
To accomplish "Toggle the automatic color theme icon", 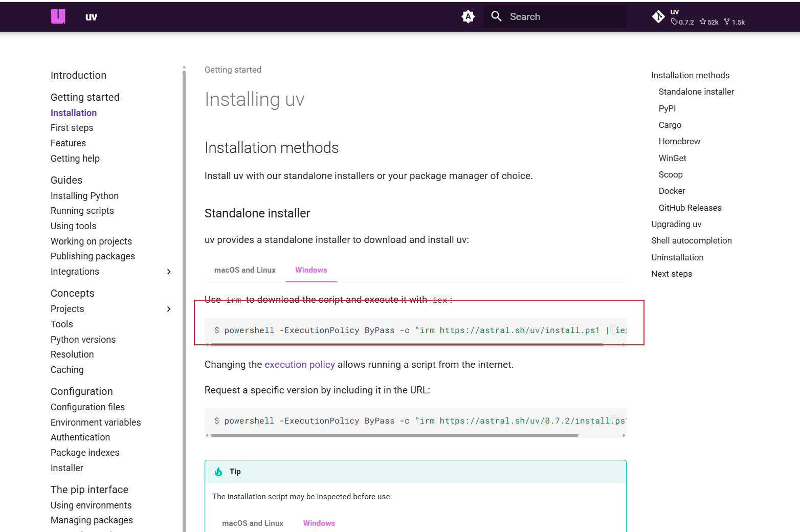I will [468, 17].
